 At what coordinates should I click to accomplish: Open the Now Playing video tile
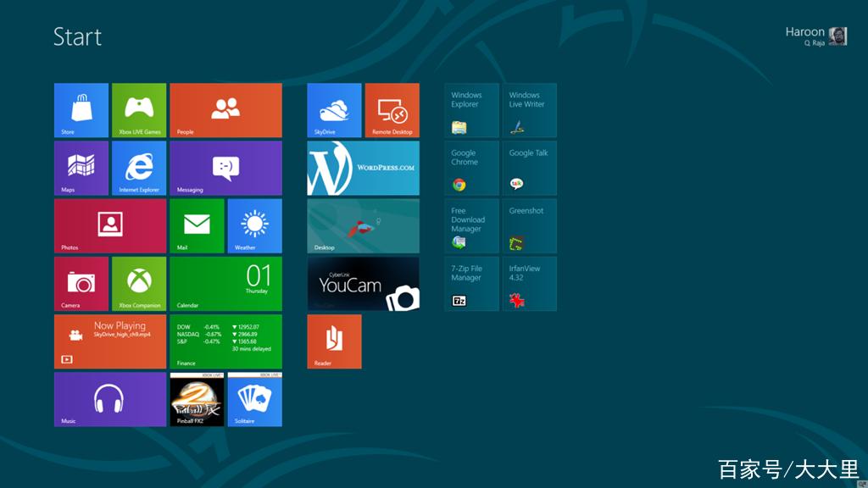click(x=110, y=341)
